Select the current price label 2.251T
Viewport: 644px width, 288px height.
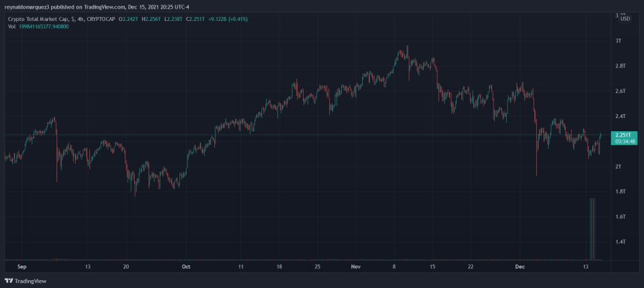(x=622, y=134)
